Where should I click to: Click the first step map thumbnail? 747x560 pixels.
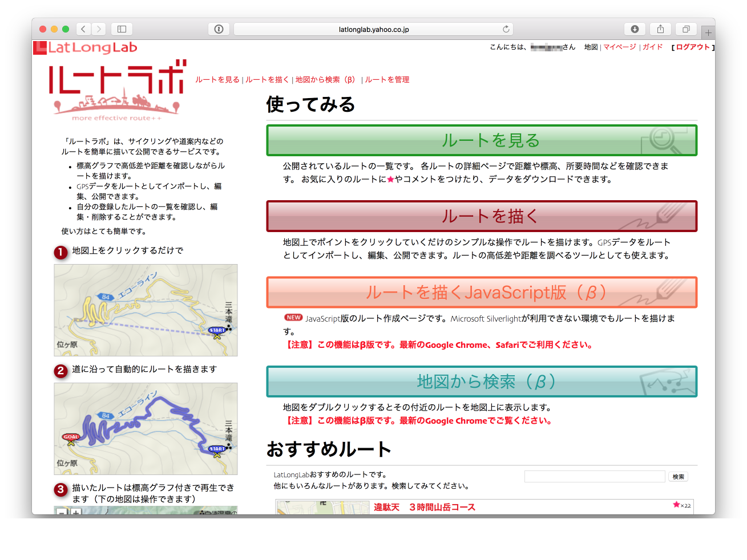click(x=146, y=310)
